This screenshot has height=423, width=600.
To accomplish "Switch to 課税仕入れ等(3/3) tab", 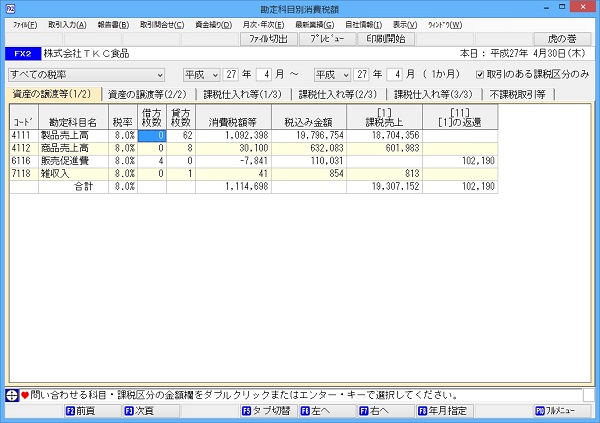I will tap(434, 94).
